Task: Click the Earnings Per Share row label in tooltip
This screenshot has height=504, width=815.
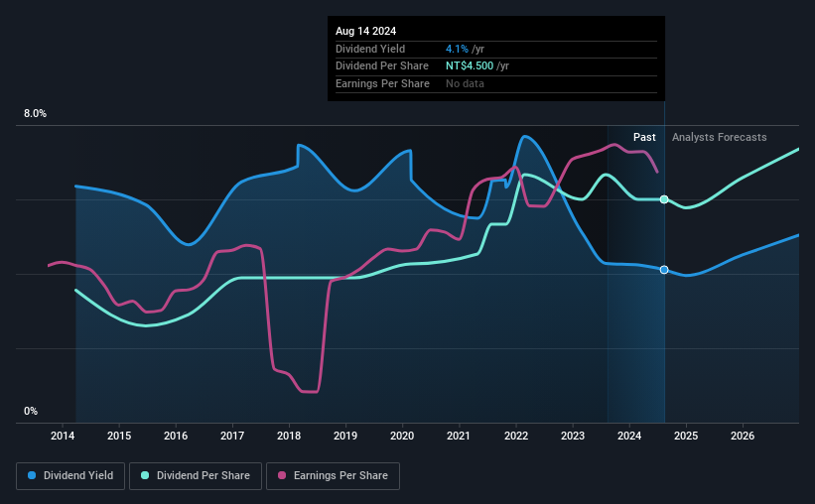Action: point(382,83)
